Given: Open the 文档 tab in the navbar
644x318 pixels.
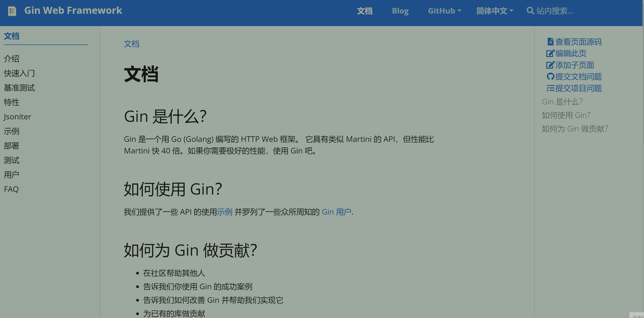Looking at the screenshot, I should [x=365, y=11].
